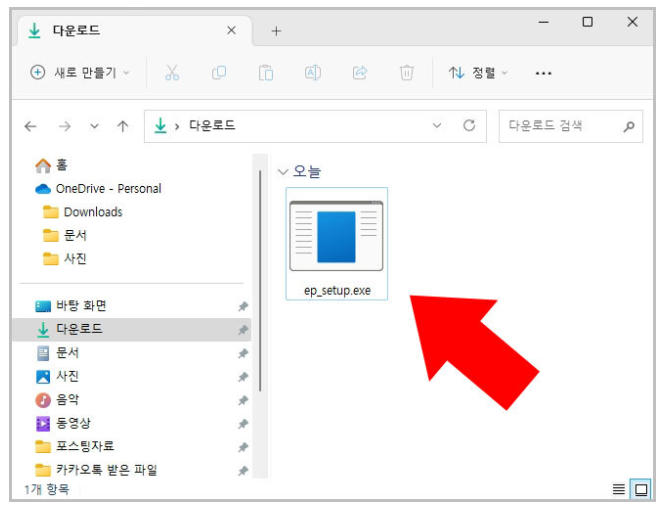Close the 다운로드 tab

[231, 30]
